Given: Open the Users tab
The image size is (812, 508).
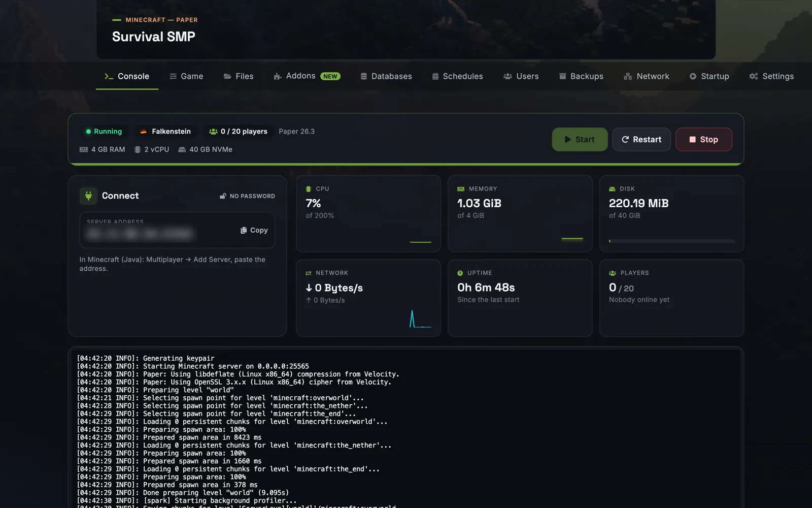Looking at the screenshot, I should pos(521,76).
